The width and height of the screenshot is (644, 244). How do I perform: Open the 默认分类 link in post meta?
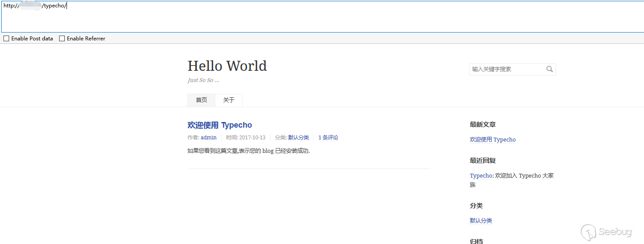tap(299, 138)
